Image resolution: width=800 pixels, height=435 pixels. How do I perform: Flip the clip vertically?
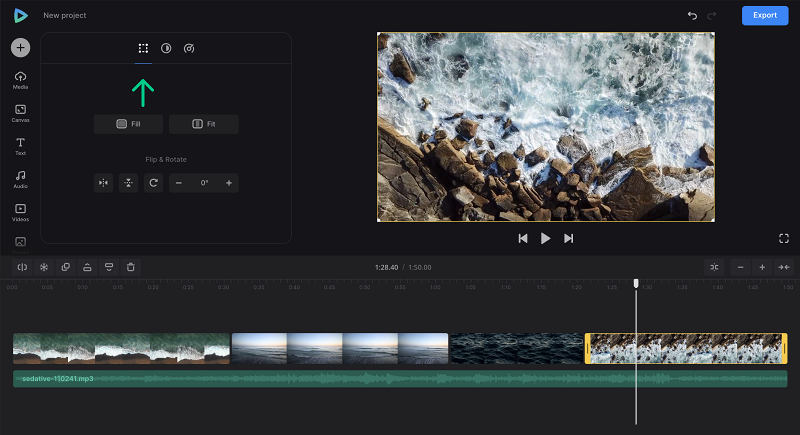click(129, 183)
